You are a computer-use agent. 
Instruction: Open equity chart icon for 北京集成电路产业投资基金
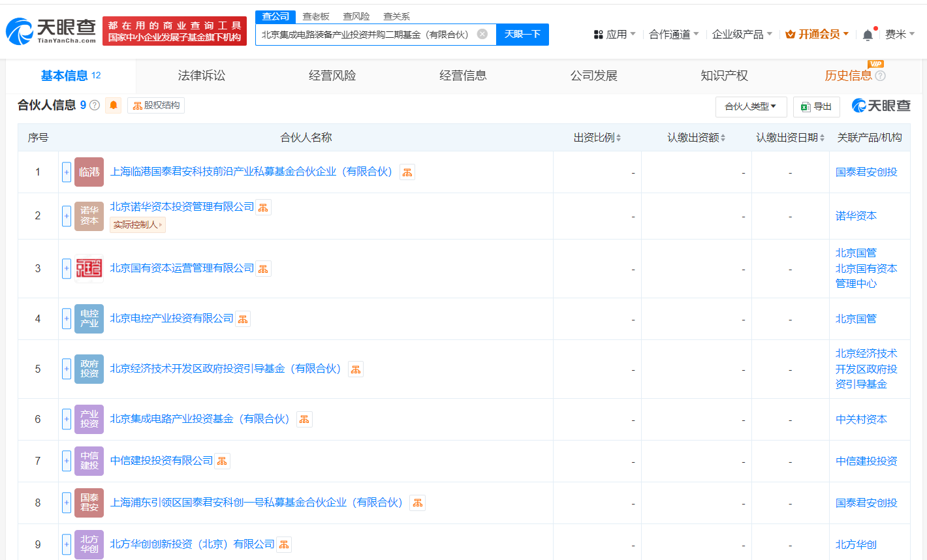[x=304, y=420]
